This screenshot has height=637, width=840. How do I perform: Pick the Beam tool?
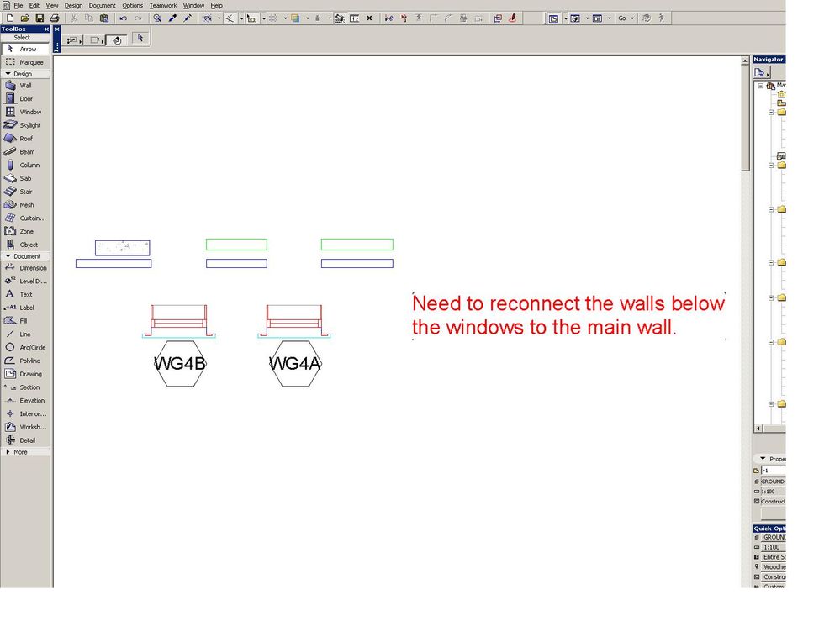tap(25, 152)
